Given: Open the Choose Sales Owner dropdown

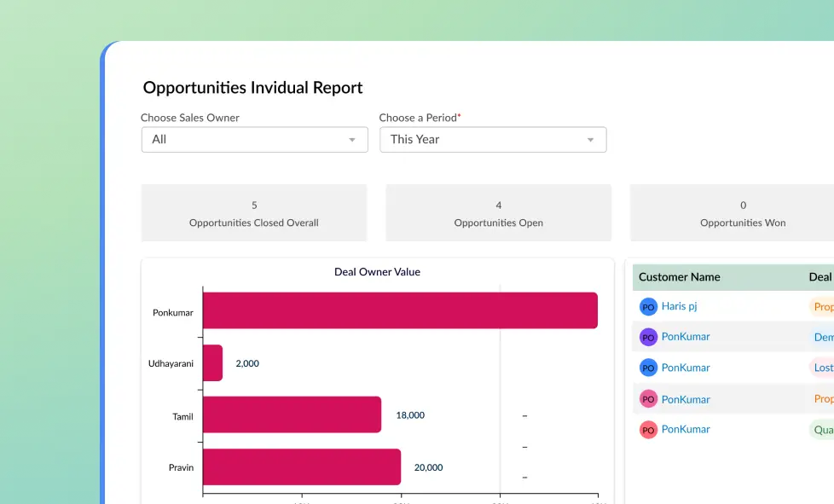Looking at the screenshot, I should pyautogui.click(x=254, y=140).
